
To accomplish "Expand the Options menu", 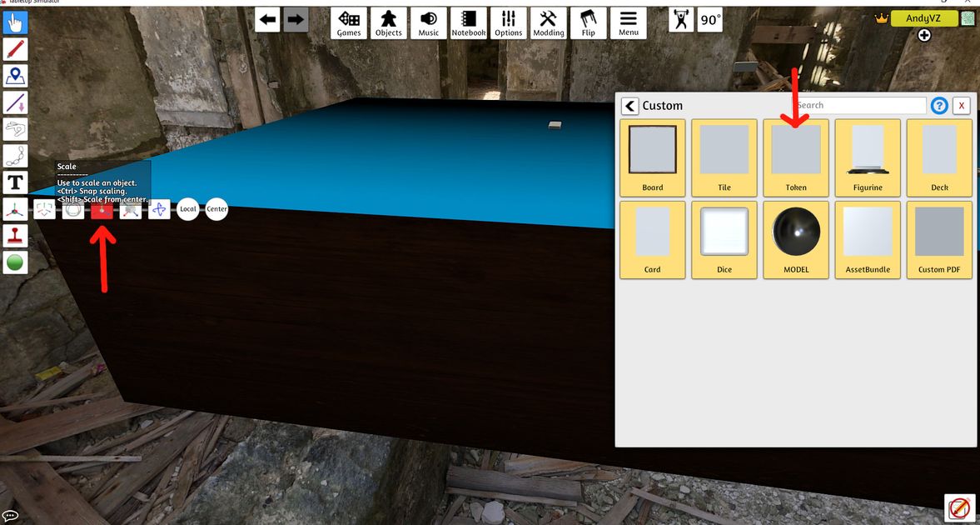I will (509, 23).
